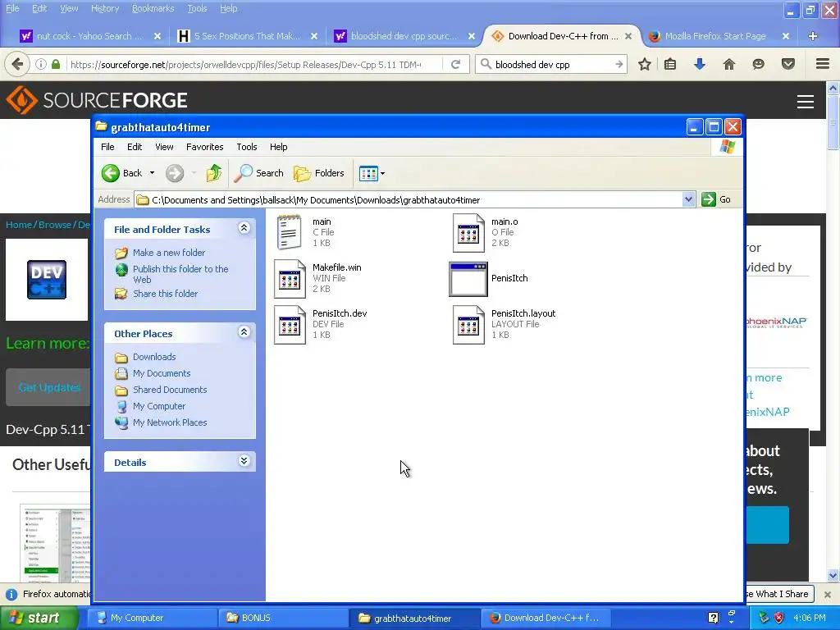Switch to the bloodshed dev cpp search tab
The height and width of the screenshot is (630, 840).
coord(404,36)
